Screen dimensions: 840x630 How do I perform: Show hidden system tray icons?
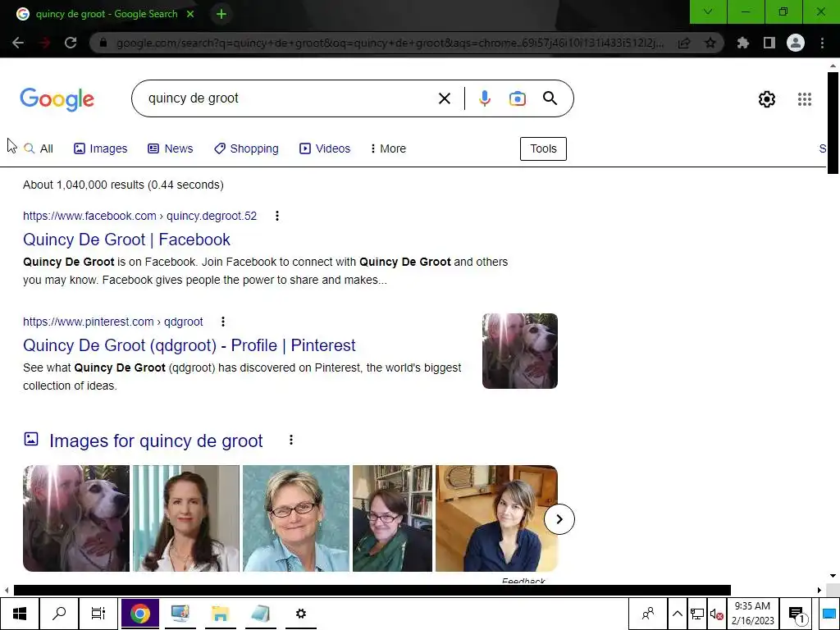point(677,614)
